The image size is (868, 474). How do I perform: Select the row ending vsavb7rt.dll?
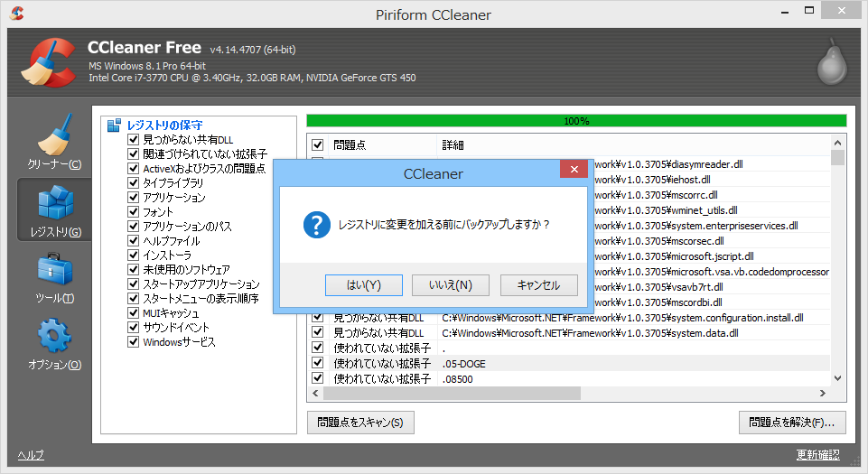point(712,287)
